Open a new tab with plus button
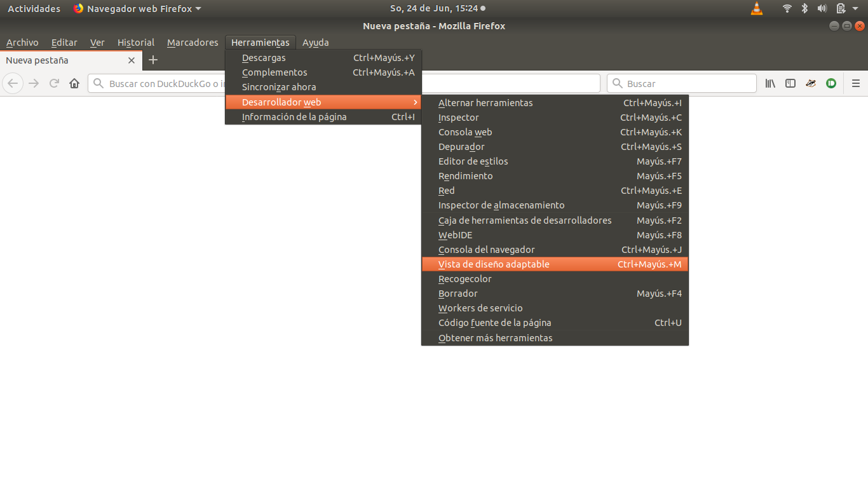This screenshot has width=868, height=488. pos(153,60)
